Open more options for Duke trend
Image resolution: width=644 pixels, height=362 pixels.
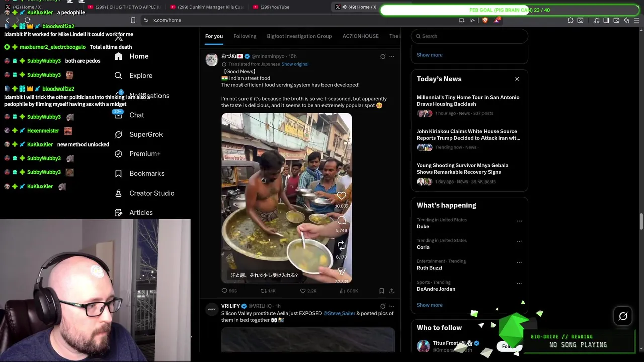(519, 221)
